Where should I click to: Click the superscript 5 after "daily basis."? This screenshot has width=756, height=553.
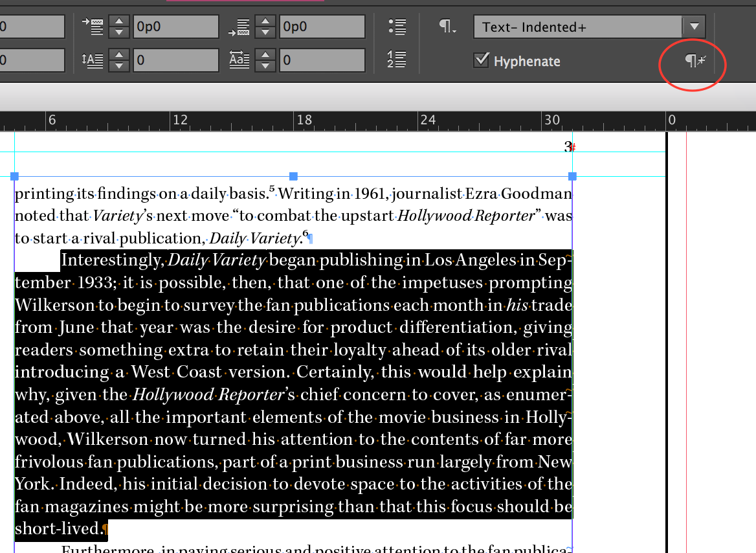[x=272, y=189]
